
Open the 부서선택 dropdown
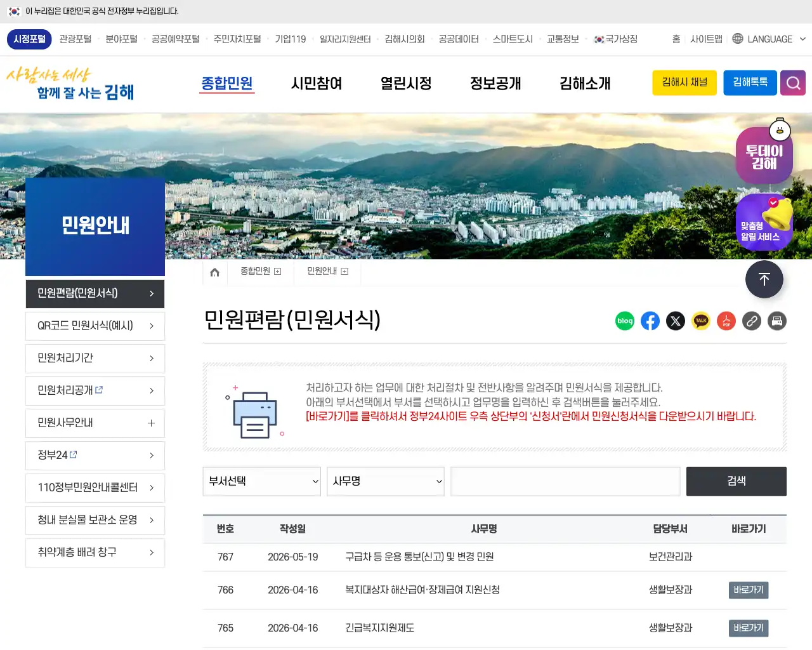262,481
